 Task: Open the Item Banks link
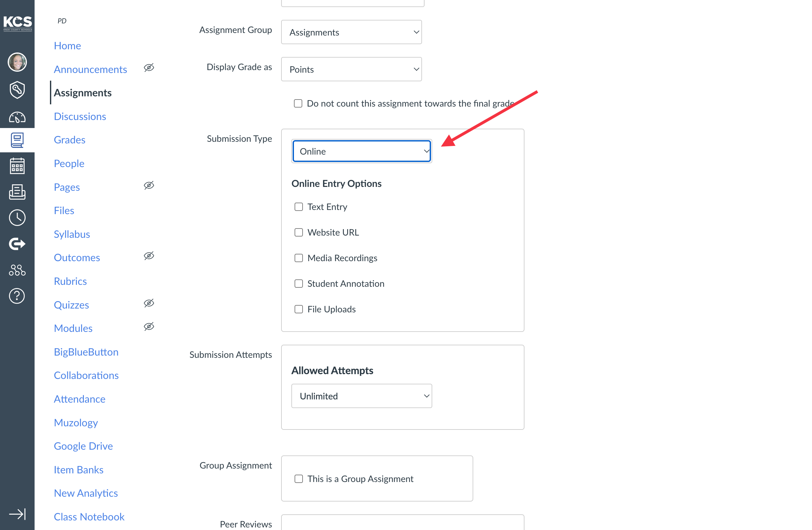click(x=78, y=469)
